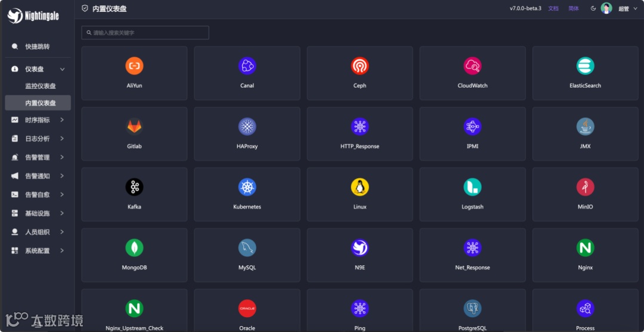Open the Ping icon
644x332 pixels.
(x=360, y=309)
